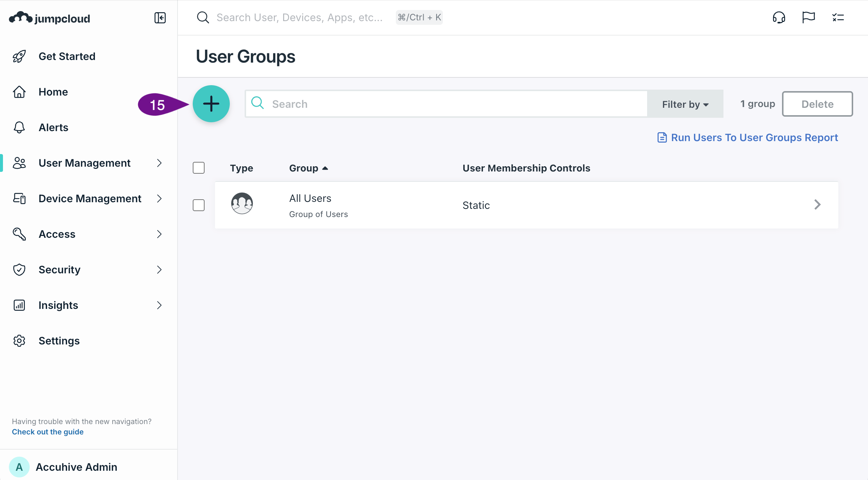Open Device Management menu item
Screen dimensions: 868x480
(90, 199)
